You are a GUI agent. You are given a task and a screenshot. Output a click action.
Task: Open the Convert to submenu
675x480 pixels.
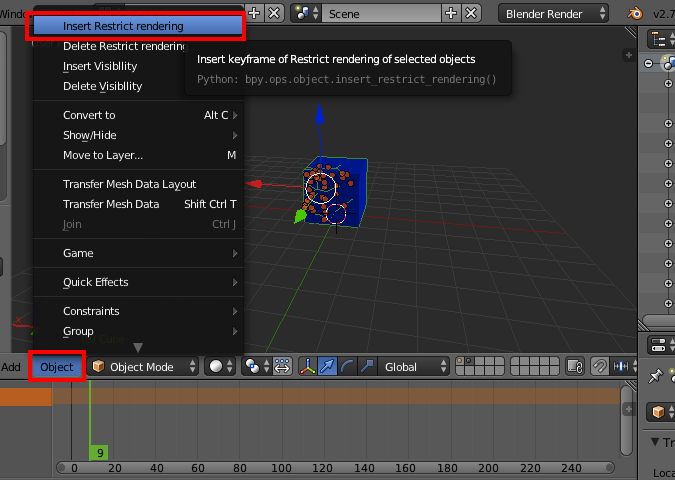click(138, 115)
